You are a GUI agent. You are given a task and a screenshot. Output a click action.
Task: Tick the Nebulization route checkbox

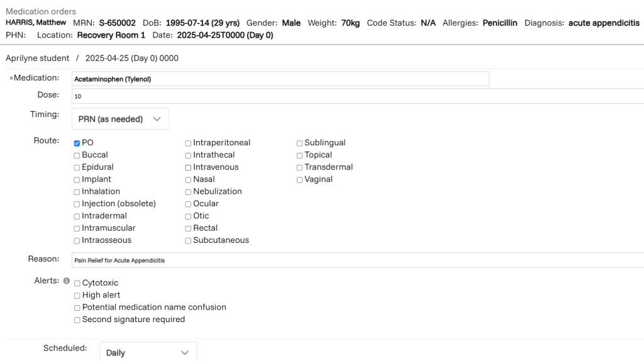(x=188, y=192)
